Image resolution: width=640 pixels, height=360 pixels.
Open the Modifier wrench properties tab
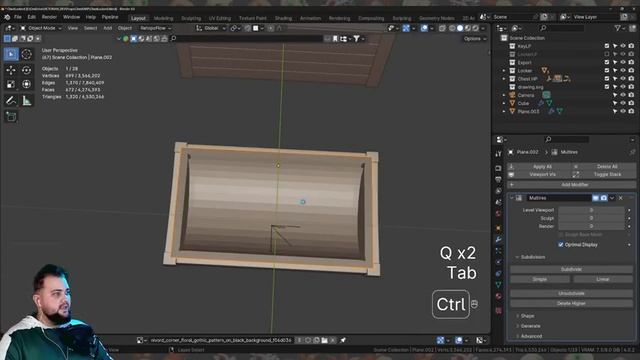tap(498, 239)
